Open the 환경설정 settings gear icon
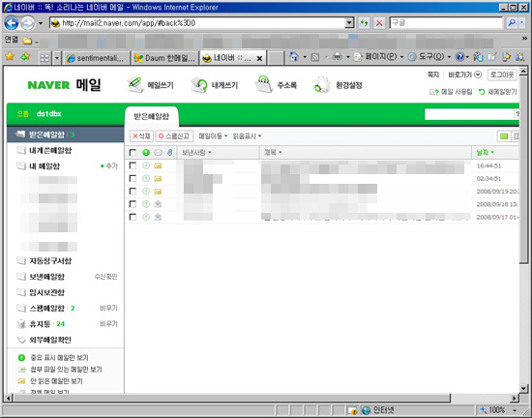This screenshot has width=532, height=418. pos(322,85)
